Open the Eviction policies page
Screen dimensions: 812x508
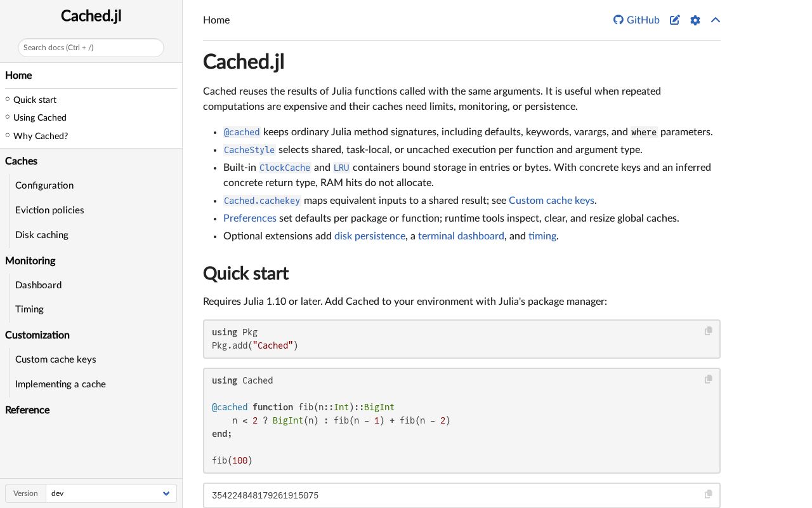pyautogui.click(x=49, y=210)
